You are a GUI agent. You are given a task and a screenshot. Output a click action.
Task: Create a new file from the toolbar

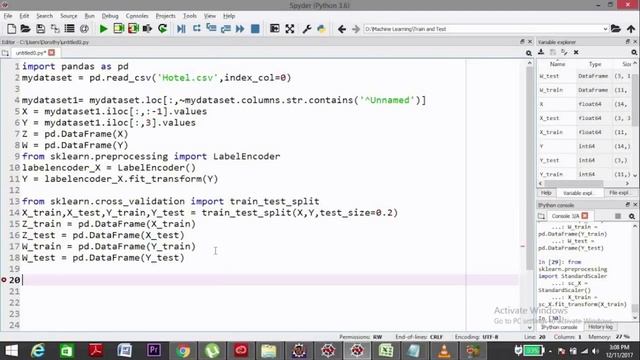pos(11,29)
